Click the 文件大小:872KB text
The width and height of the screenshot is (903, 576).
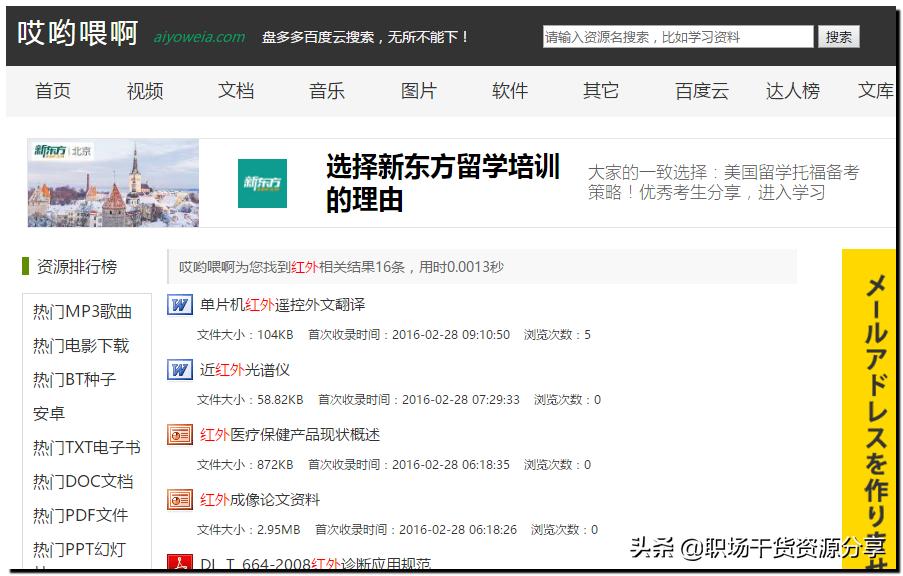(x=245, y=465)
